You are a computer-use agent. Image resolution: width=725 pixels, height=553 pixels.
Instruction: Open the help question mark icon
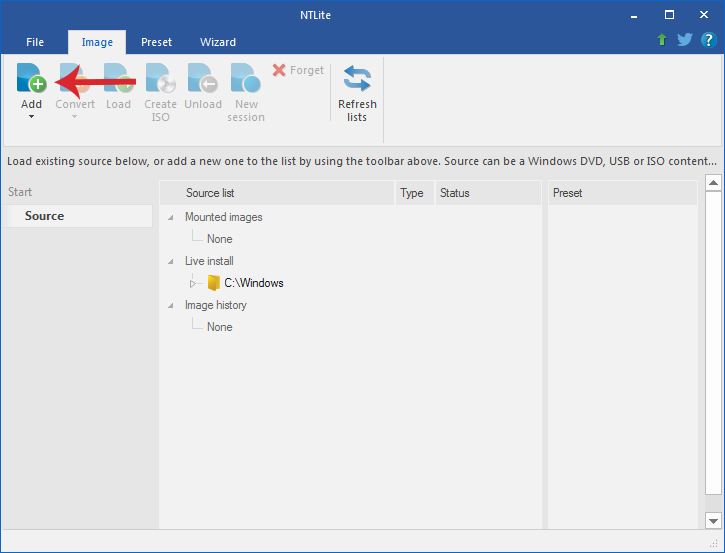[708, 40]
